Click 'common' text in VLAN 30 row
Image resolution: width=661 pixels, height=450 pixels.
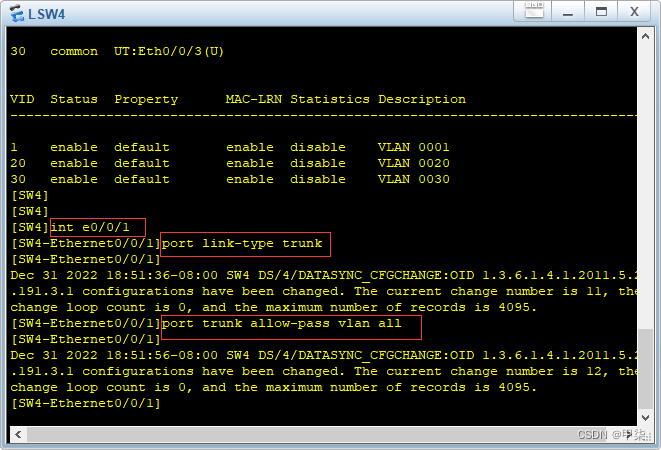74,51
